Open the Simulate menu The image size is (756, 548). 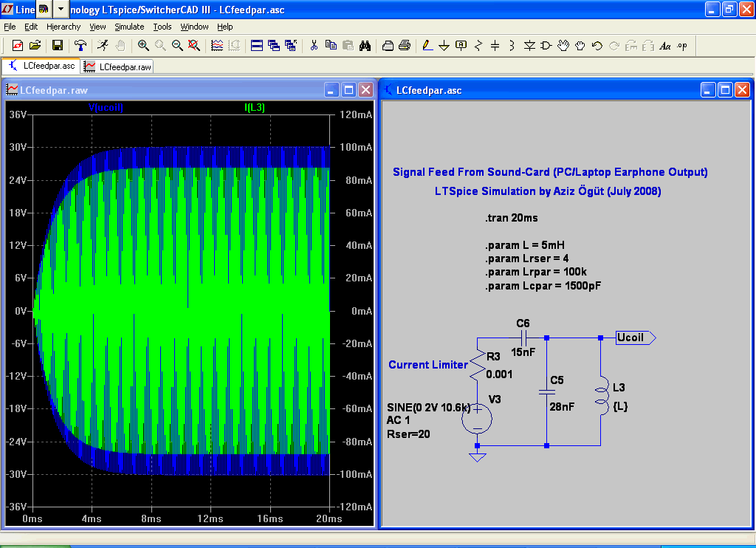tap(129, 27)
